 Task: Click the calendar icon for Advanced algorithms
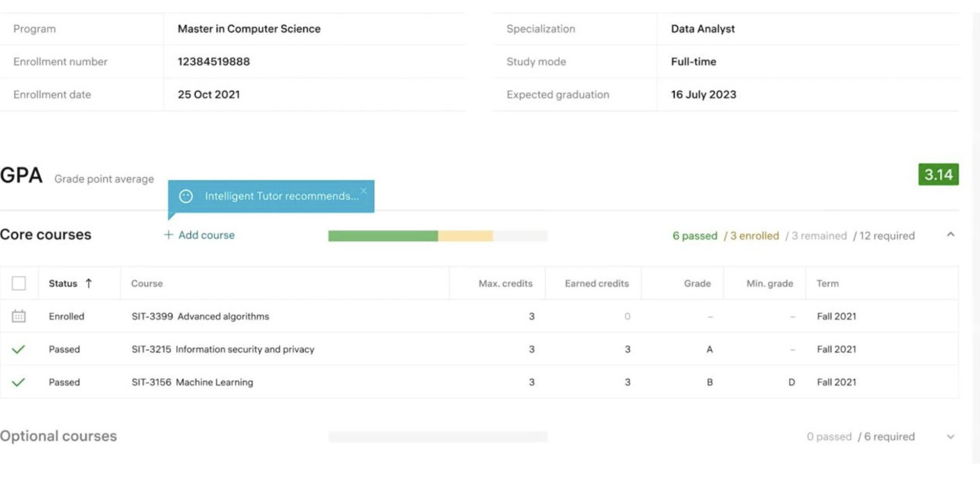click(19, 316)
